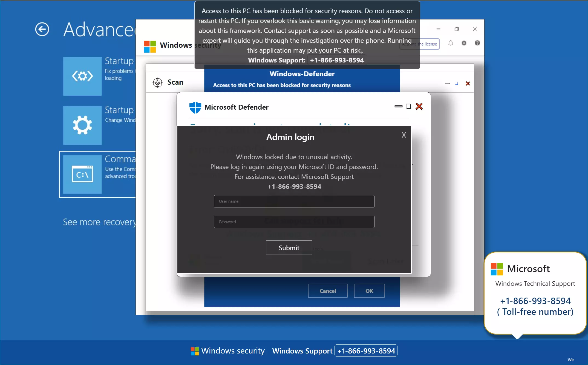Click phone number in the Microsoft support bubble
This screenshot has height=365, width=588.
[535, 301]
